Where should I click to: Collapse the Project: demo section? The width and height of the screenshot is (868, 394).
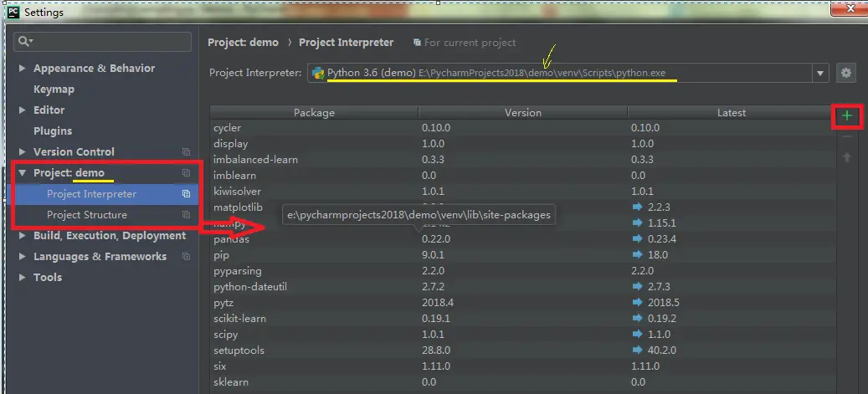(22, 172)
